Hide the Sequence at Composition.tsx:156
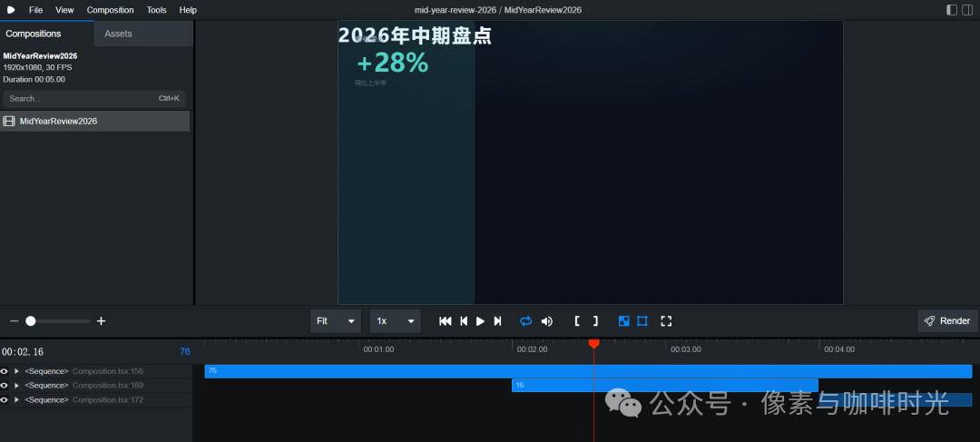 (x=5, y=371)
